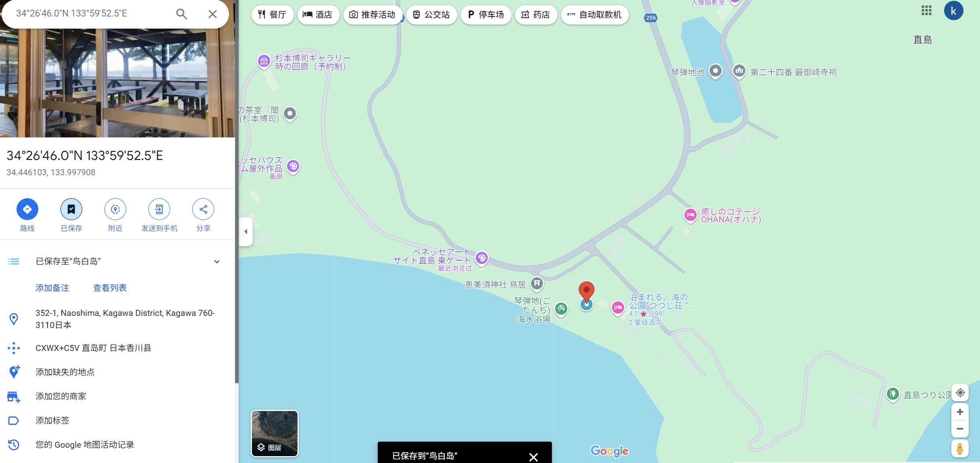Zoom out with the minus button
Image resolution: width=980 pixels, height=463 pixels.
(x=960, y=429)
